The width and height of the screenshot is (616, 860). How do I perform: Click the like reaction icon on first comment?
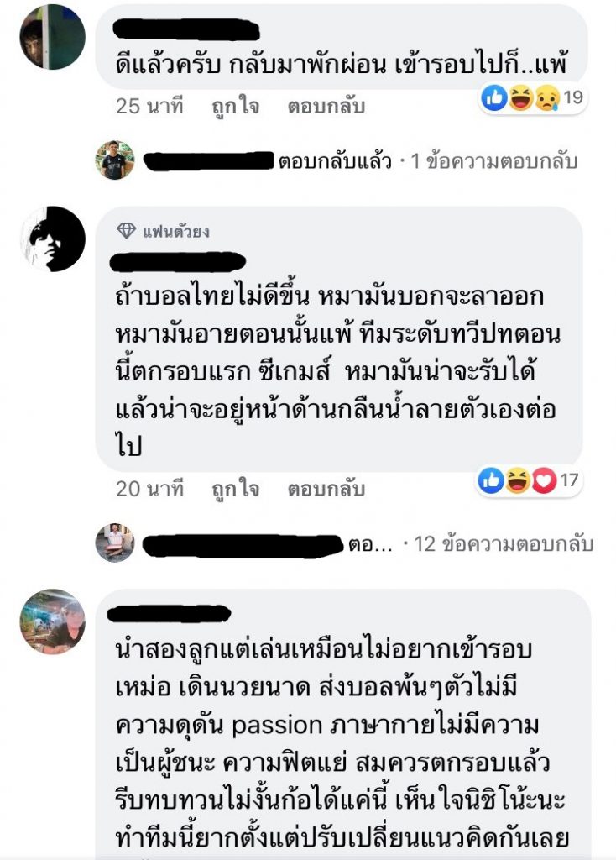493,98
